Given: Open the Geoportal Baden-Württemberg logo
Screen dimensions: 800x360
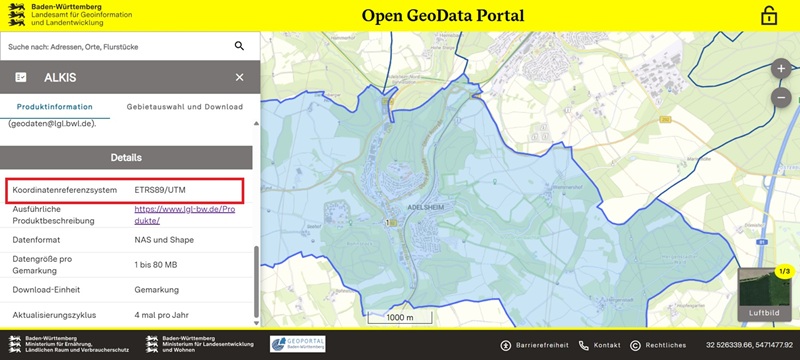Looking at the screenshot, I should (298, 344).
